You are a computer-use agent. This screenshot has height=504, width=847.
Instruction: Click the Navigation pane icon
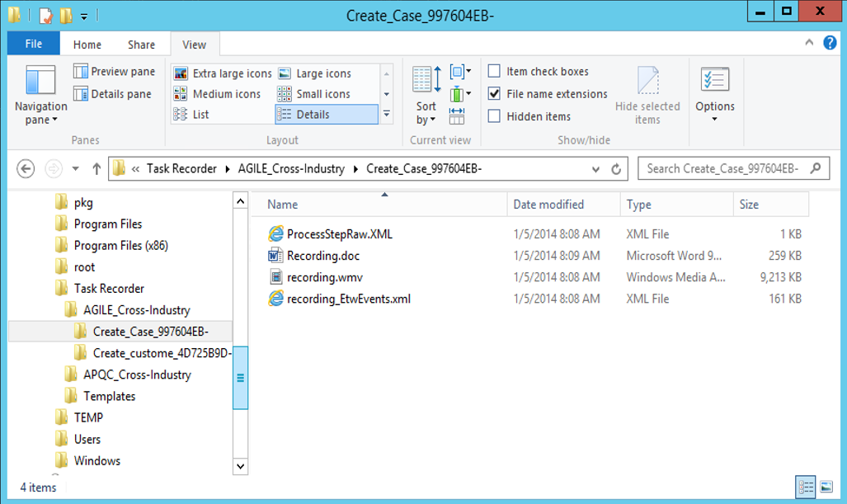pyautogui.click(x=40, y=82)
